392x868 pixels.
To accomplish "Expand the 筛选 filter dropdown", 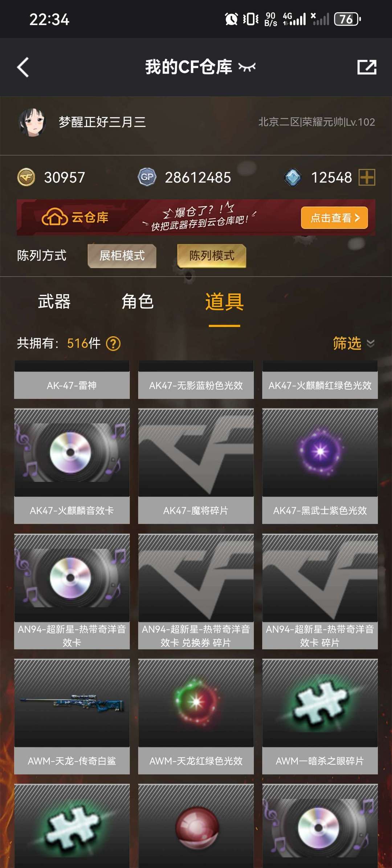I will [x=354, y=343].
